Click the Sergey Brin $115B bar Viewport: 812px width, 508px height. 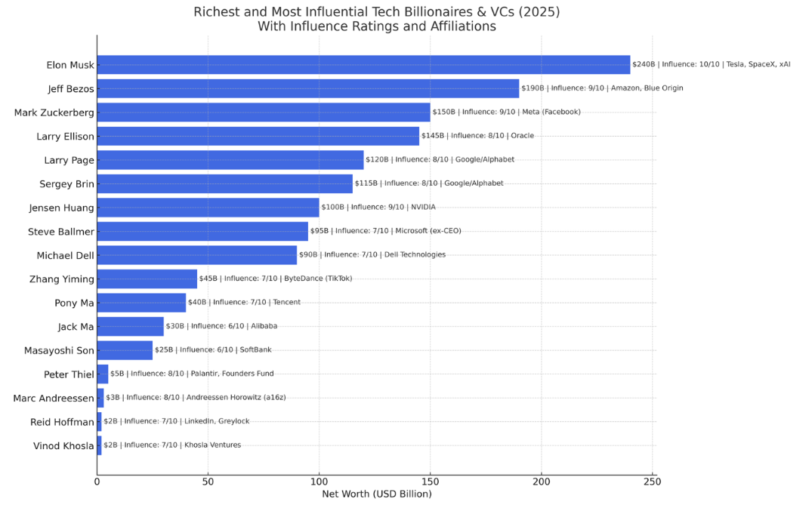pos(225,183)
